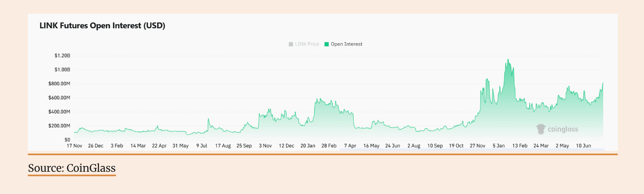Click the coinglass watermark text

(563, 129)
